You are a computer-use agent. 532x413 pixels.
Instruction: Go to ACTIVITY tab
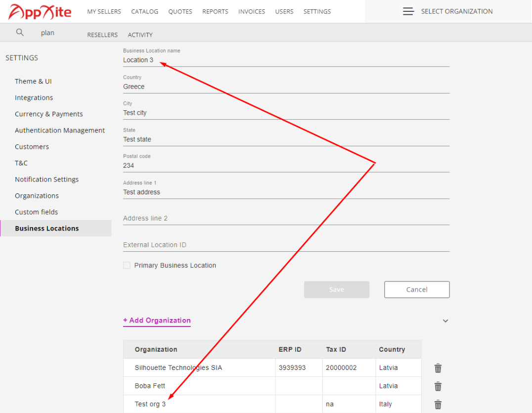pos(140,35)
